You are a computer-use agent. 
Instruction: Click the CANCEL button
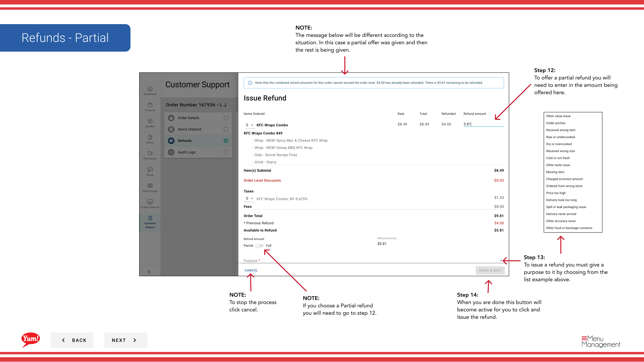[x=251, y=270]
